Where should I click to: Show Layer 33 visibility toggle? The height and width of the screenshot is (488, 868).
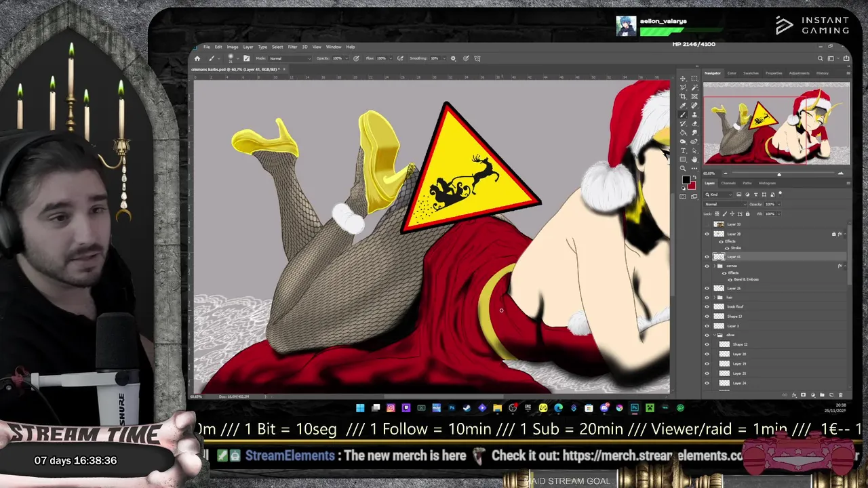click(x=707, y=224)
